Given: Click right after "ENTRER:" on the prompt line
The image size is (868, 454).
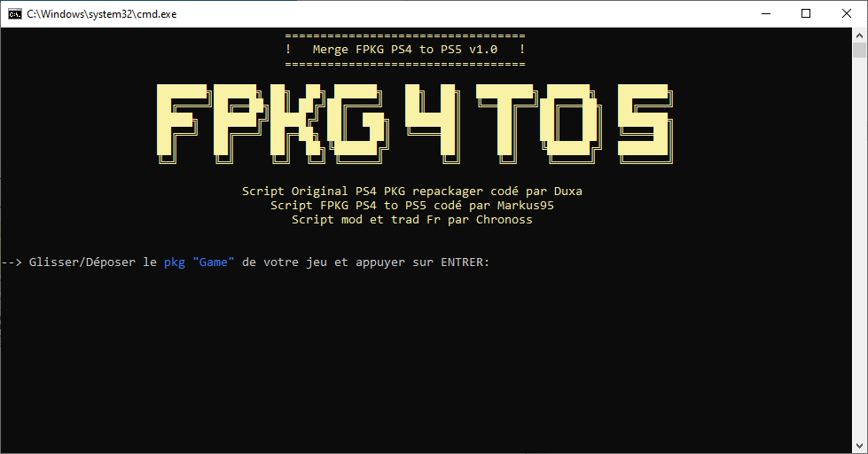Looking at the screenshot, I should tap(495, 262).
